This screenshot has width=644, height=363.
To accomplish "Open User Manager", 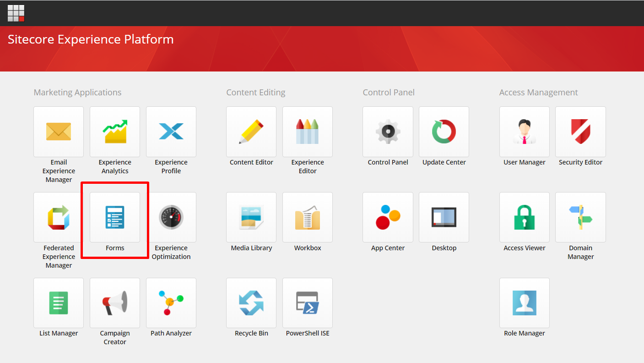I will click(x=525, y=132).
